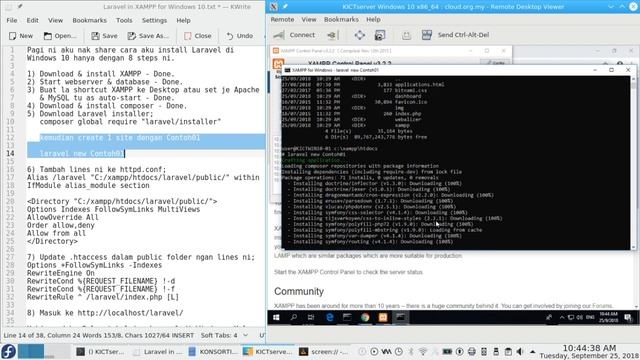640x360 pixels.
Task: Click Send Ctrl-Alt-Del button
Action: point(456,35)
